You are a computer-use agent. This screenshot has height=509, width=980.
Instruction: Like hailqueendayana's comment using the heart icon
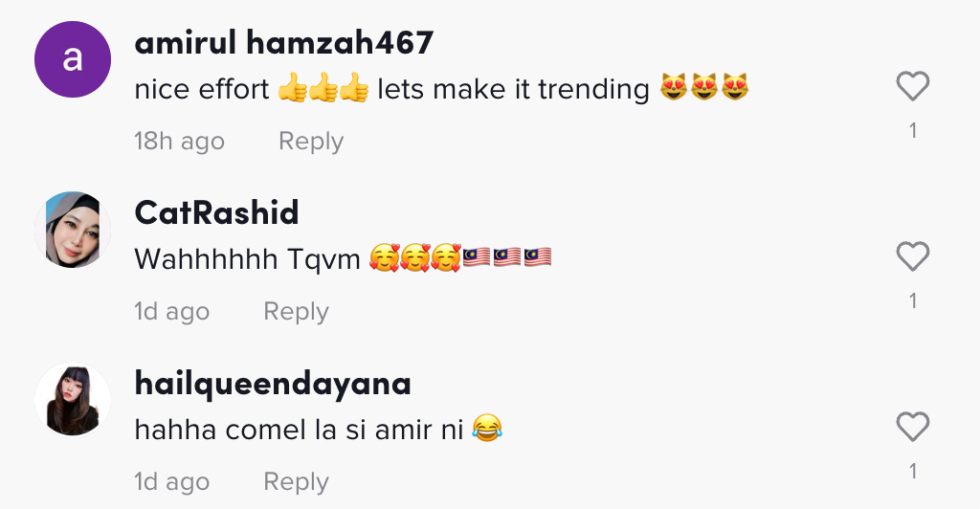click(912, 427)
